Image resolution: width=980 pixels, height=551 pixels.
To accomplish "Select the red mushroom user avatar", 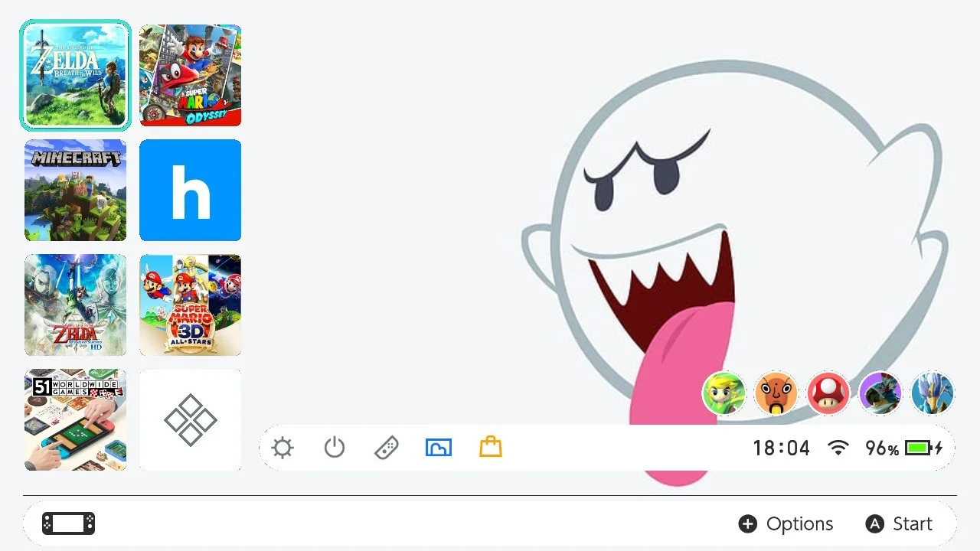I will click(828, 393).
